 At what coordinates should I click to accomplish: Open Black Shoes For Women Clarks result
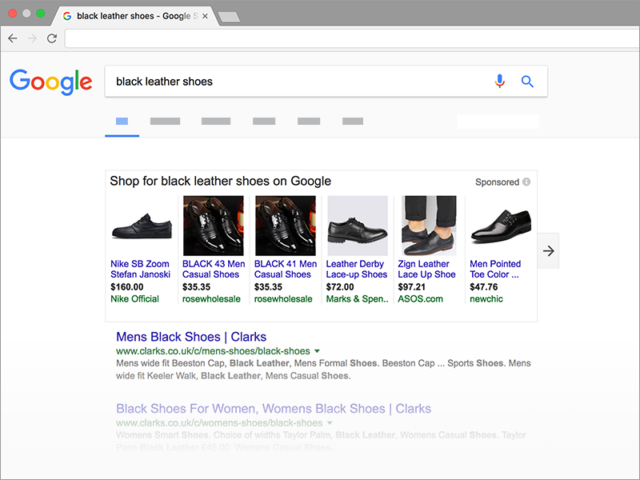point(273,409)
